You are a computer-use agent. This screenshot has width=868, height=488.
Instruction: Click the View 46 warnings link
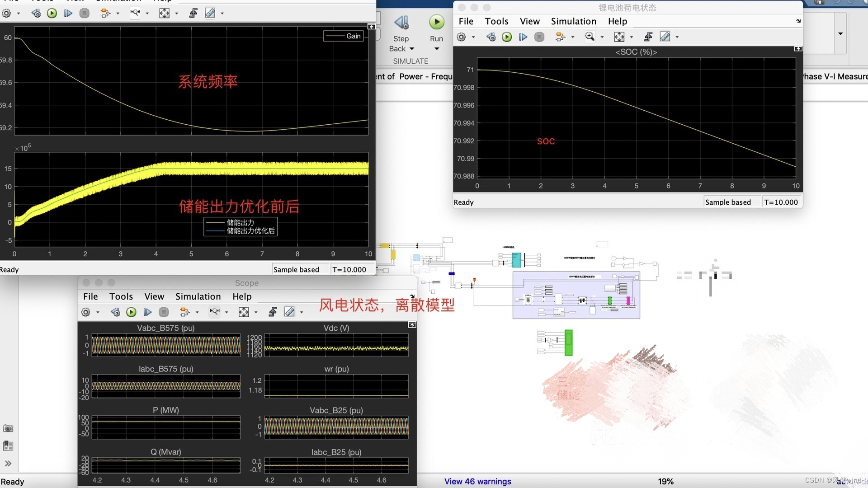tap(477, 482)
